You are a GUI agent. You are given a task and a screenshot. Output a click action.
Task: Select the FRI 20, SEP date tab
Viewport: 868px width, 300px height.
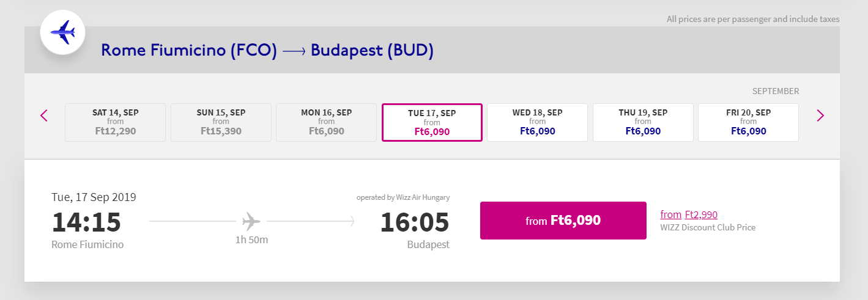click(749, 122)
